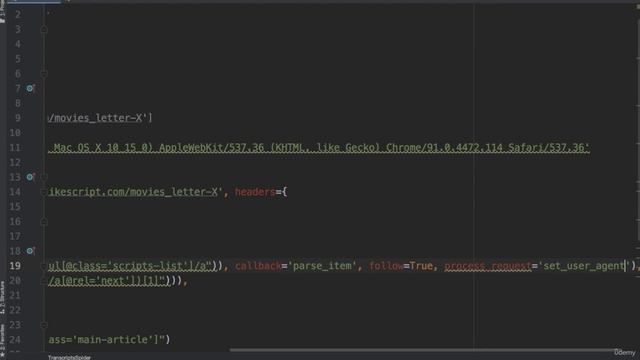Toggle the fold marker on line 13
Screen dimensions: 640x360
click(44, 177)
